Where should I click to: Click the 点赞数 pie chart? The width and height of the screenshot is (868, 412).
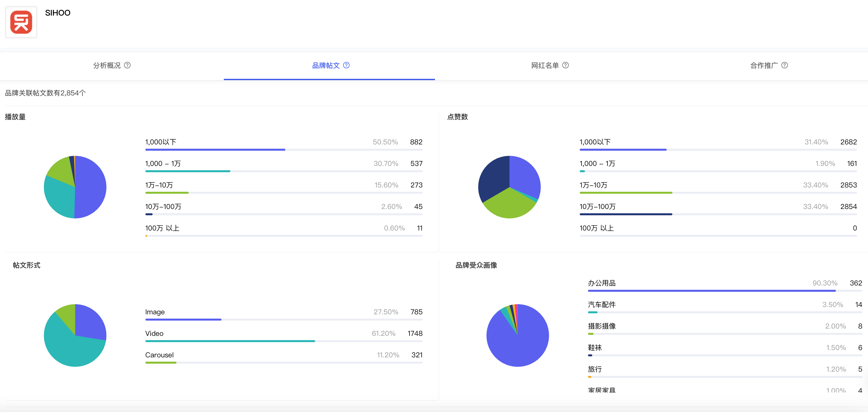pos(509,187)
